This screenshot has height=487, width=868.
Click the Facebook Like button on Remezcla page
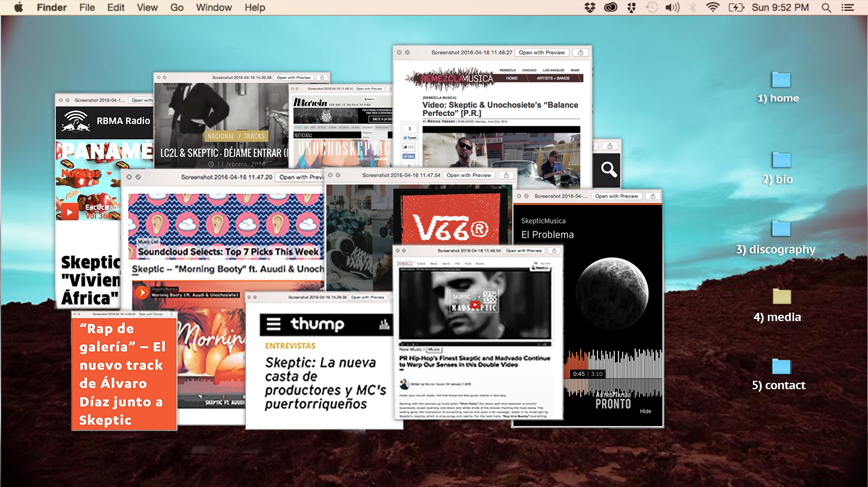[x=409, y=156]
